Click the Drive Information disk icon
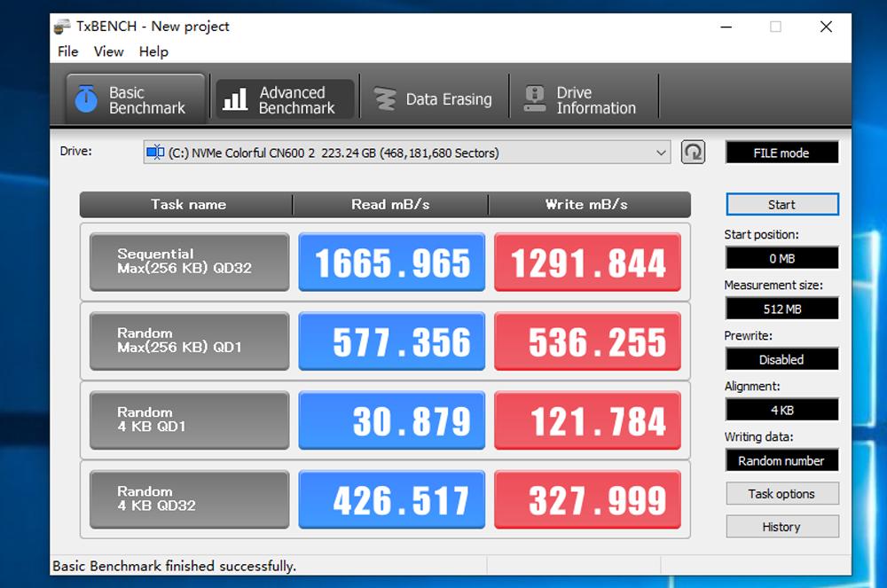The height and width of the screenshot is (588, 887). click(535, 99)
